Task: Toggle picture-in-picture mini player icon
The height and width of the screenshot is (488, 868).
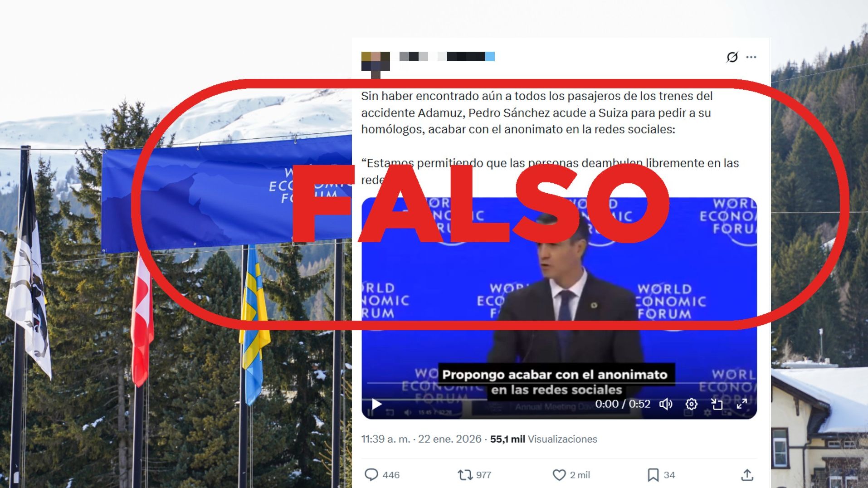Action: coord(717,404)
